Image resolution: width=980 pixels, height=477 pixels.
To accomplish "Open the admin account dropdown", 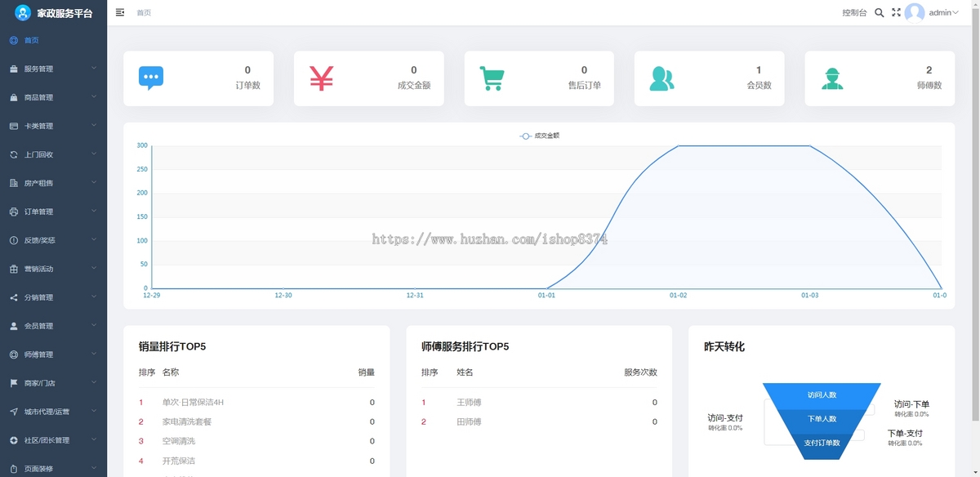I will coord(944,13).
